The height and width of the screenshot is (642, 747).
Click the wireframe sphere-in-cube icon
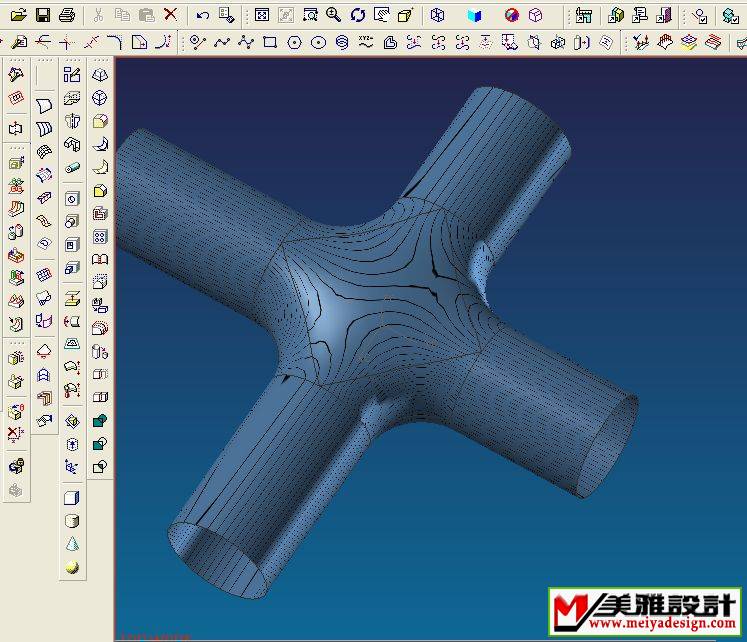click(x=100, y=98)
